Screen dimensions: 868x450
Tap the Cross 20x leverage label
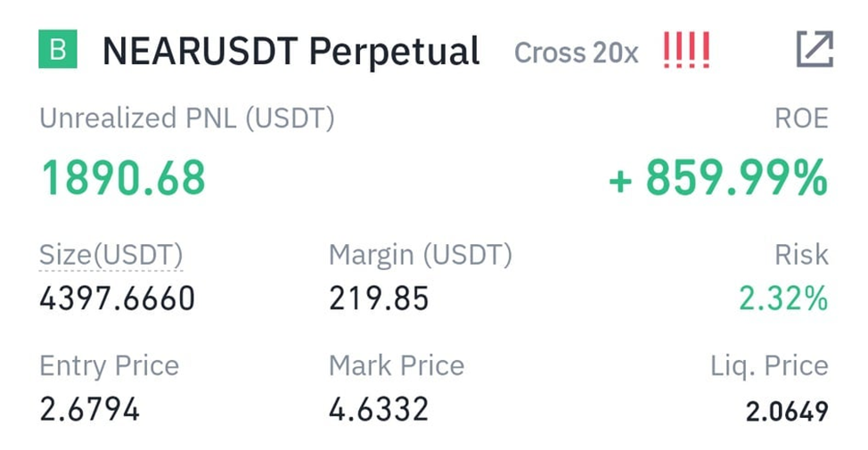coord(577,53)
